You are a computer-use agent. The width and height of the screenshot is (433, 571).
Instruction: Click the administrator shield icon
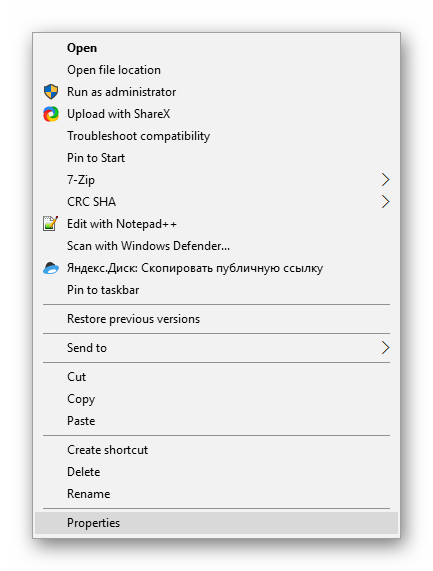click(x=51, y=92)
